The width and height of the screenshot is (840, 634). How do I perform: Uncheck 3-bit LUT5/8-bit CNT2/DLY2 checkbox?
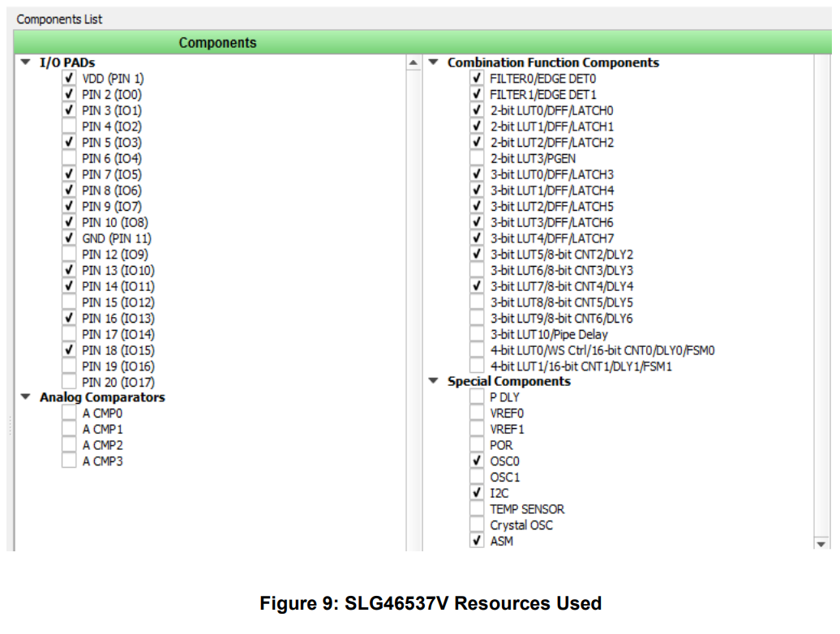(477, 255)
